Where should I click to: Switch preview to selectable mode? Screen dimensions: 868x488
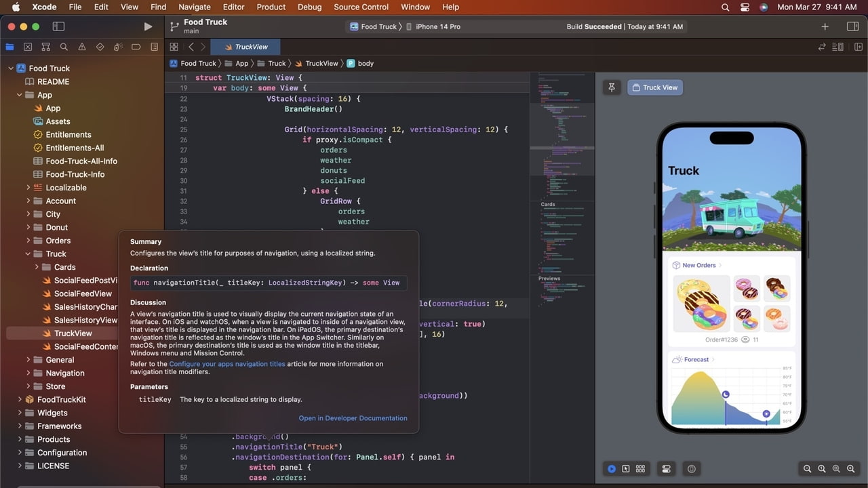coord(626,468)
